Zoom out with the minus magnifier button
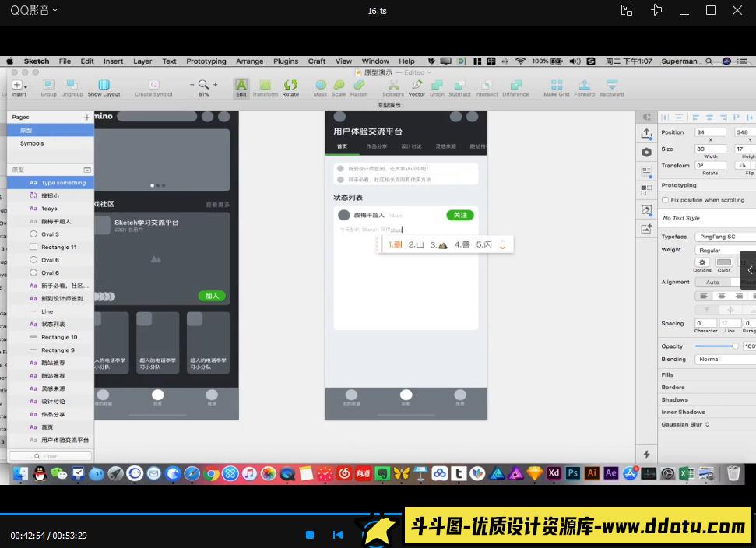Viewport: 756px width, 548px height. coord(192,84)
